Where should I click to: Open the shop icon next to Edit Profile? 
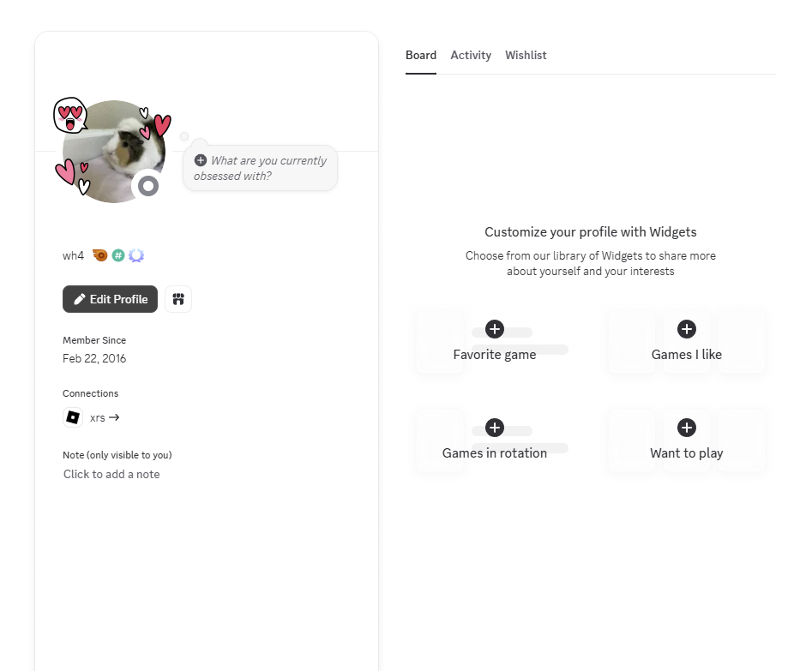click(178, 299)
